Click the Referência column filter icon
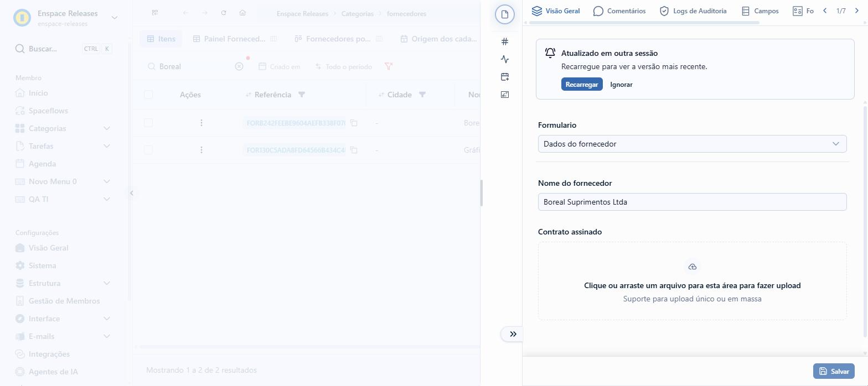This screenshot has height=386, width=868. [302, 95]
